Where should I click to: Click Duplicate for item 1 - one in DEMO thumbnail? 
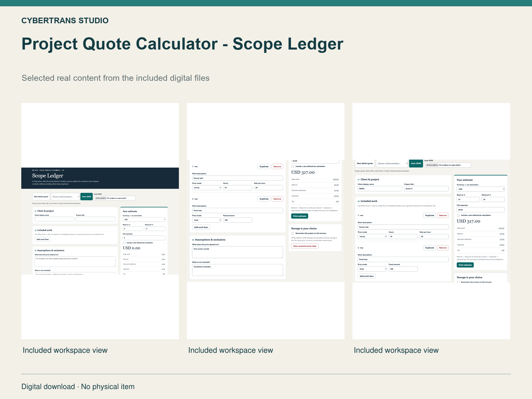pos(430,215)
